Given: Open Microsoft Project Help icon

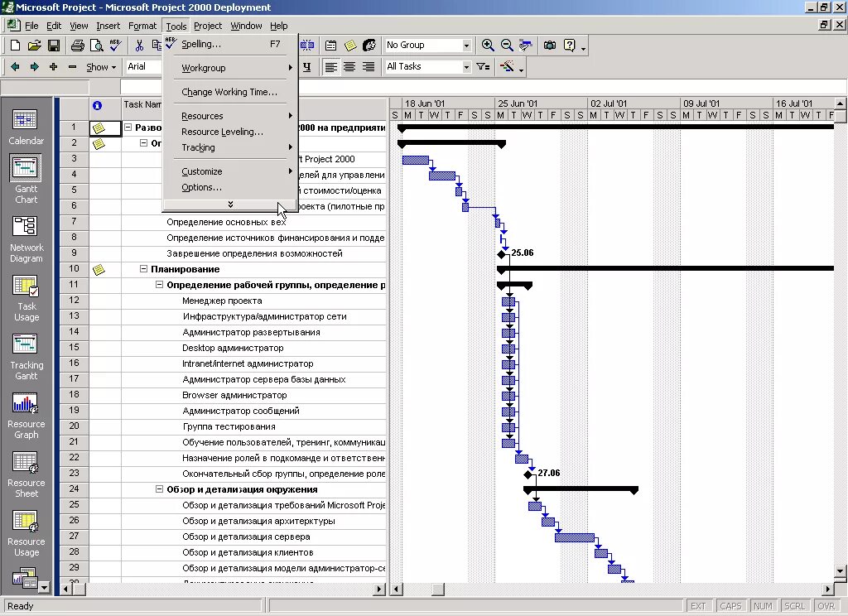Looking at the screenshot, I should pyautogui.click(x=569, y=46).
